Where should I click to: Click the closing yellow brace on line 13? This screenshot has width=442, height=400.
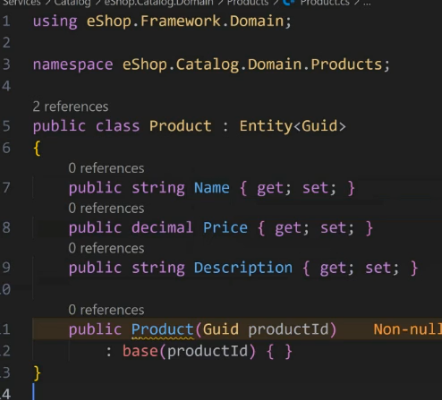[x=37, y=373]
